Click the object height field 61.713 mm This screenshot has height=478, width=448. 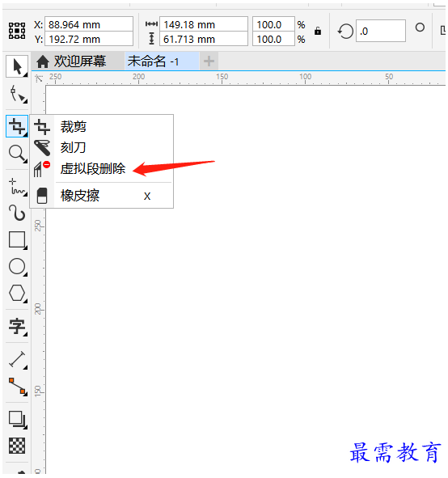click(x=204, y=39)
